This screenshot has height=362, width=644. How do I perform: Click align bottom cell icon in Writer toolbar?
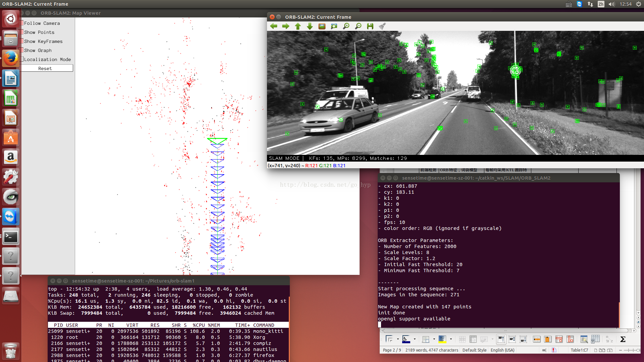[523, 339]
